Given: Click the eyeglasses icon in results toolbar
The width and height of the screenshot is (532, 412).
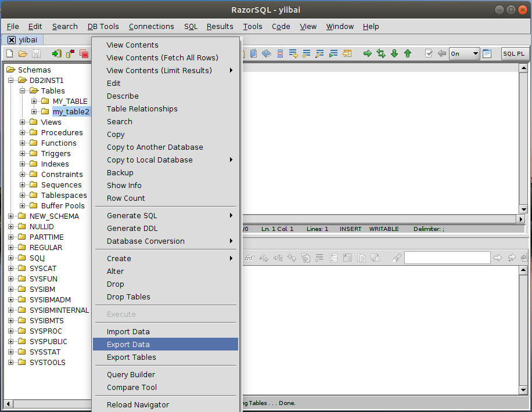Looking at the screenshot, I should pos(250,258).
